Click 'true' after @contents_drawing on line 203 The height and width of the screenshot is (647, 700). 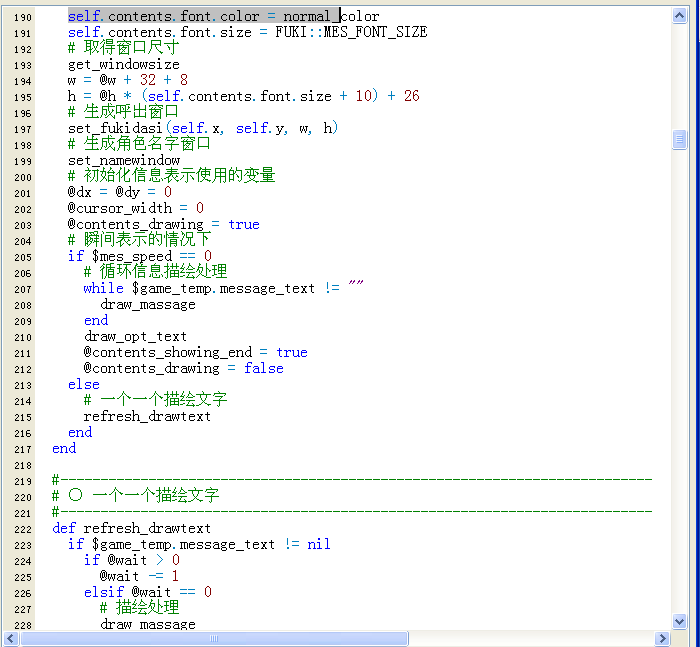point(244,224)
